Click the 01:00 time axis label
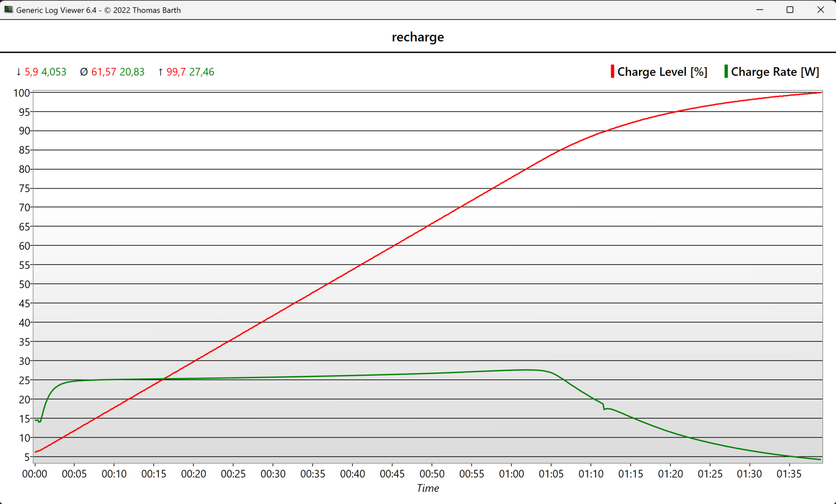836x504 pixels. [511, 474]
